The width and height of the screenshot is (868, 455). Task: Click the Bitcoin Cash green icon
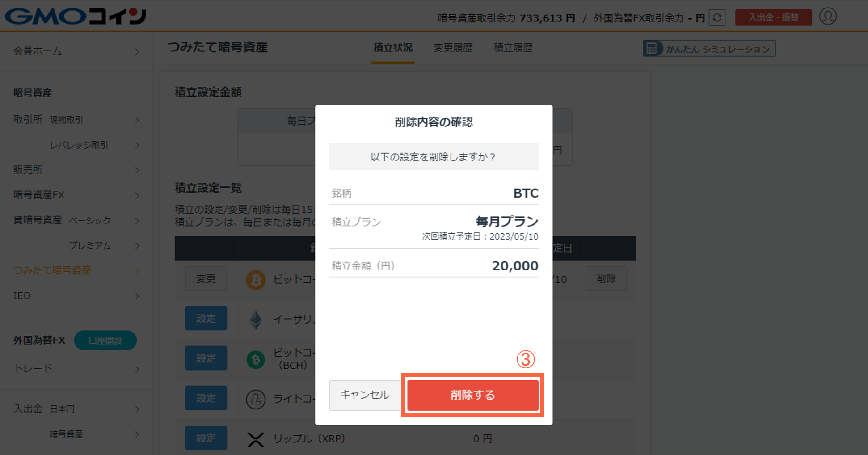pos(256,359)
